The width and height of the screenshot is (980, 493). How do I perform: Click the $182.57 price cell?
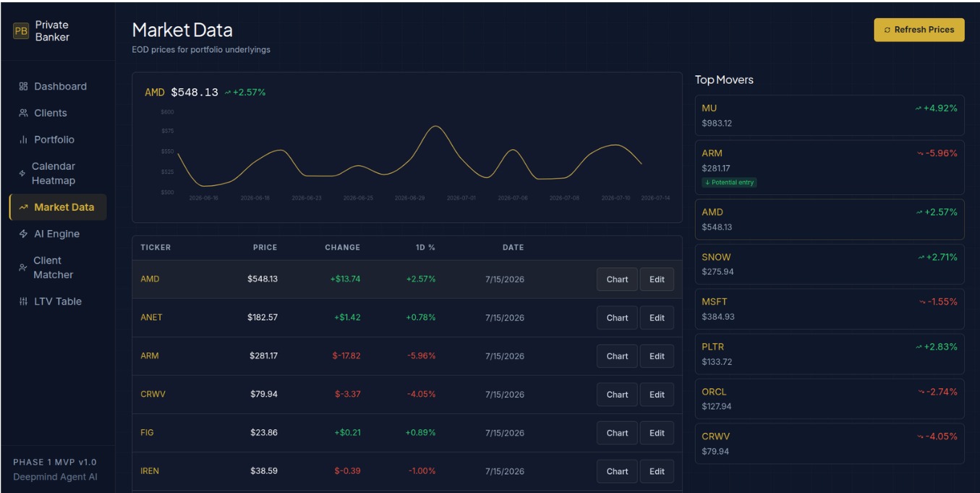click(263, 318)
